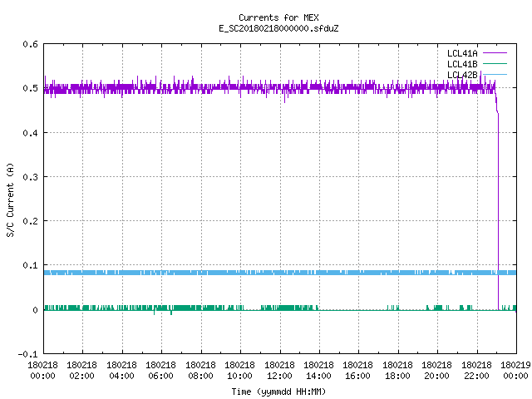Viewport: 532px width, 399px height.
Task: Click the purple LCL41A legend line sample
Action: point(495,53)
